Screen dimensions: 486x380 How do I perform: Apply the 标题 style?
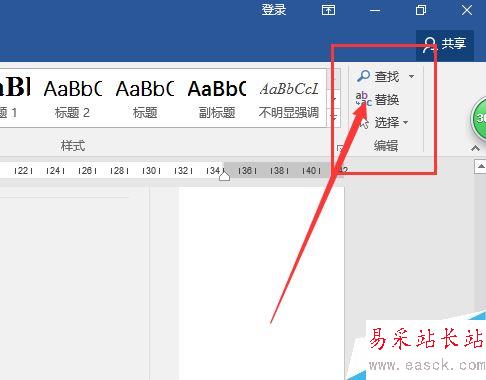click(145, 99)
